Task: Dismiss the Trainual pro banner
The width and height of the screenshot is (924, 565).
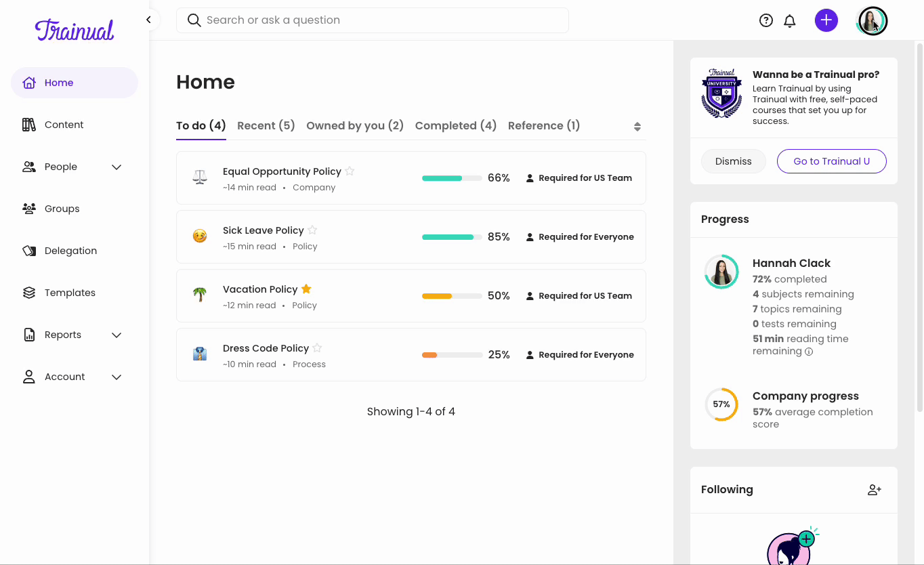Action: [x=733, y=161]
